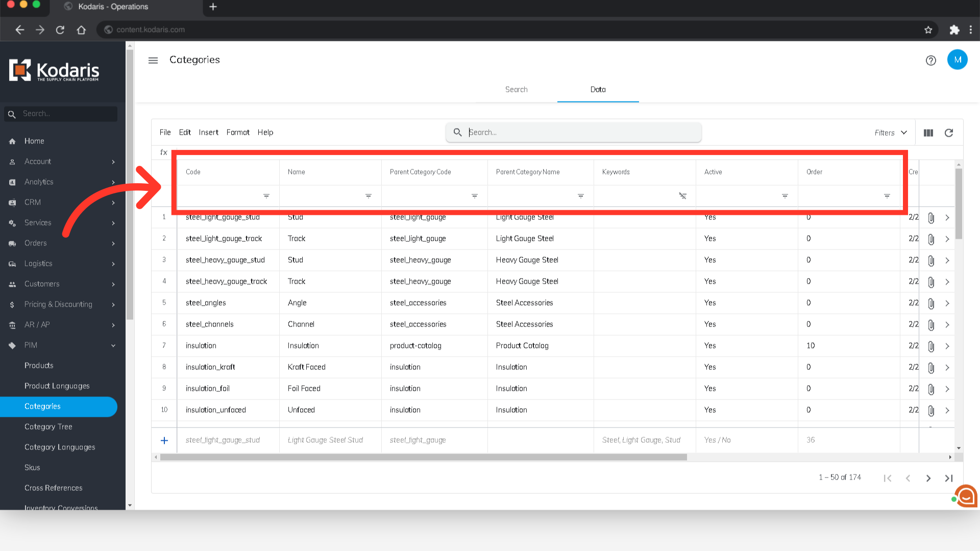This screenshot has width=980, height=551.
Task: Open the Format menu
Action: (x=238, y=132)
